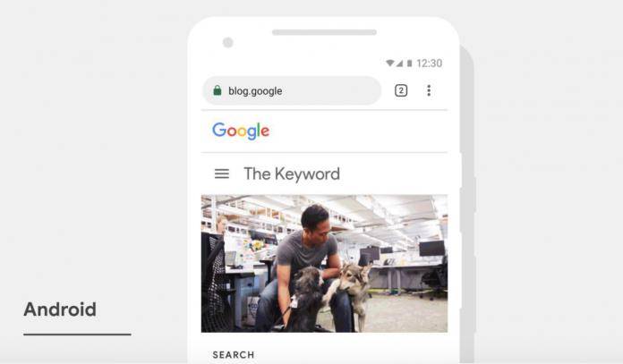Open the Chrome three-dot overflow menu
The width and height of the screenshot is (623, 364).
429,90
